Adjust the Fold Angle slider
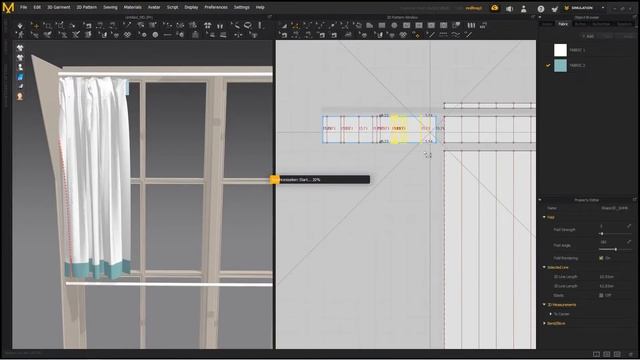The width and height of the screenshot is (640, 360). tap(615, 249)
